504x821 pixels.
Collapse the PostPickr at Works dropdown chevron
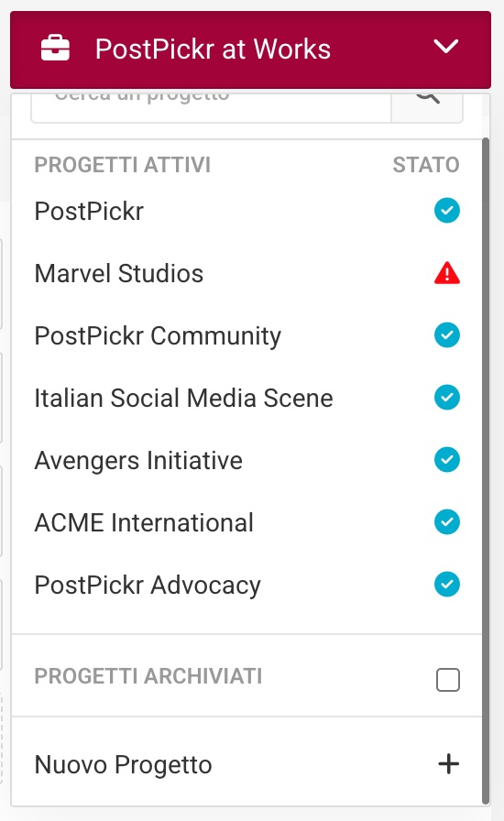click(x=446, y=47)
